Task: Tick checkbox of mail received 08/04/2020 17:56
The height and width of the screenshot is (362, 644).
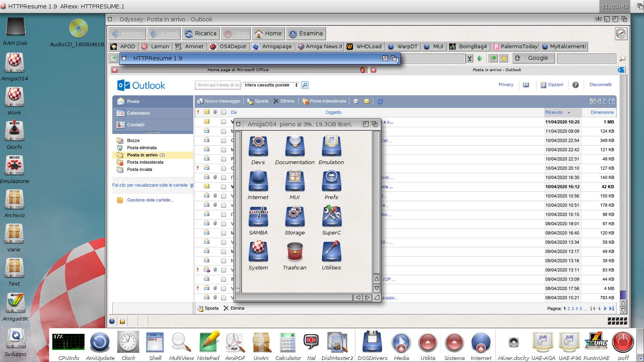Action: [223, 288]
